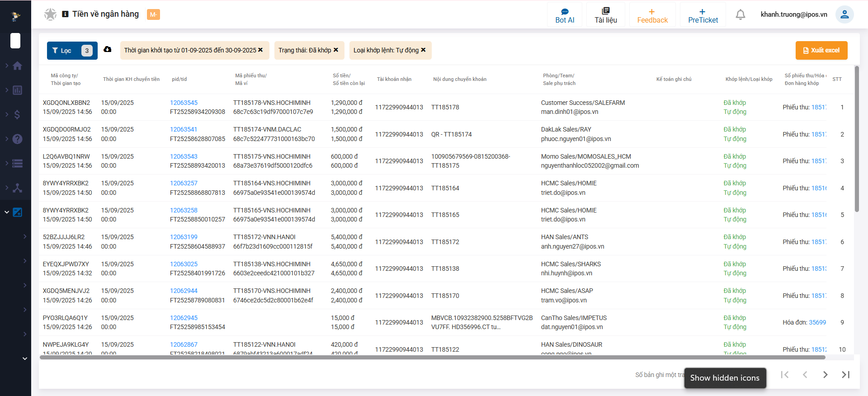Open pid link 12062867
Image resolution: width=868 pixels, height=396 pixels.
(x=184, y=345)
